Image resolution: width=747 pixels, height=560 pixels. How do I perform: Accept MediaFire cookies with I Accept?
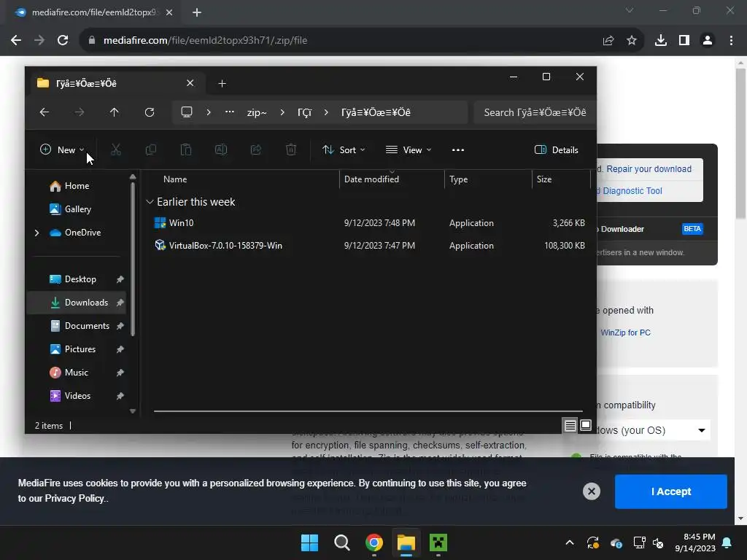click(671, 491)
